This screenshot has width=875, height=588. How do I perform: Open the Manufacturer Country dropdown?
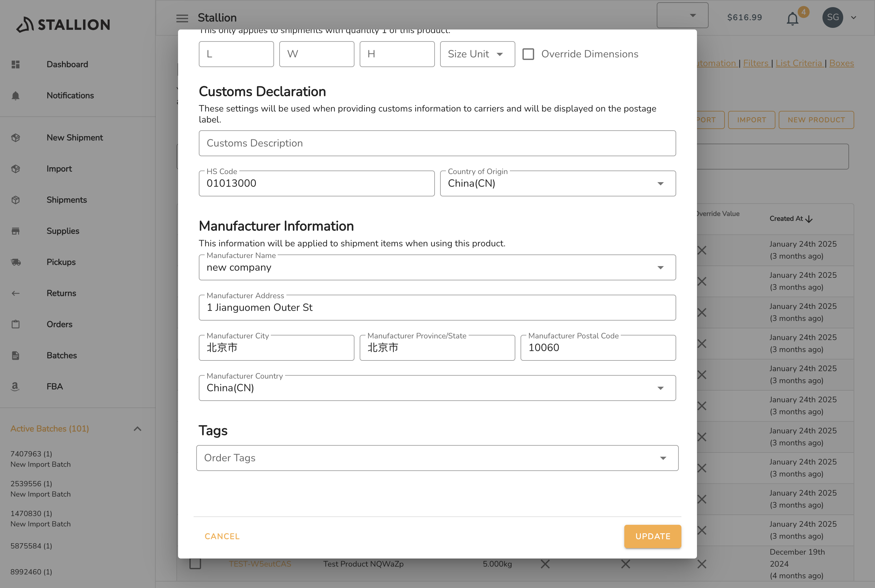tap(437, 388)
